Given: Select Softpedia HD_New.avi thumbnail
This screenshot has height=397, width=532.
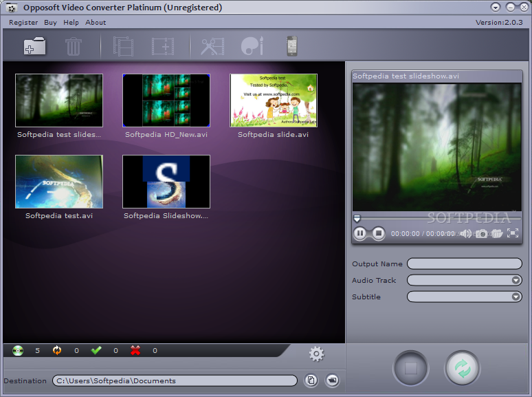Looking at the screenshot, I should click(x=166, y=100).
